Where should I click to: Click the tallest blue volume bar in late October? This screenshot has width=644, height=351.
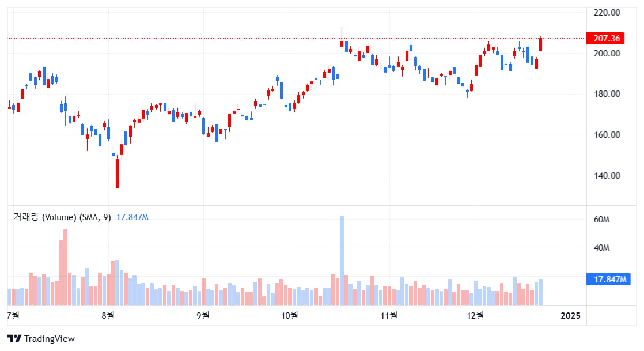(x=342, y=259)
